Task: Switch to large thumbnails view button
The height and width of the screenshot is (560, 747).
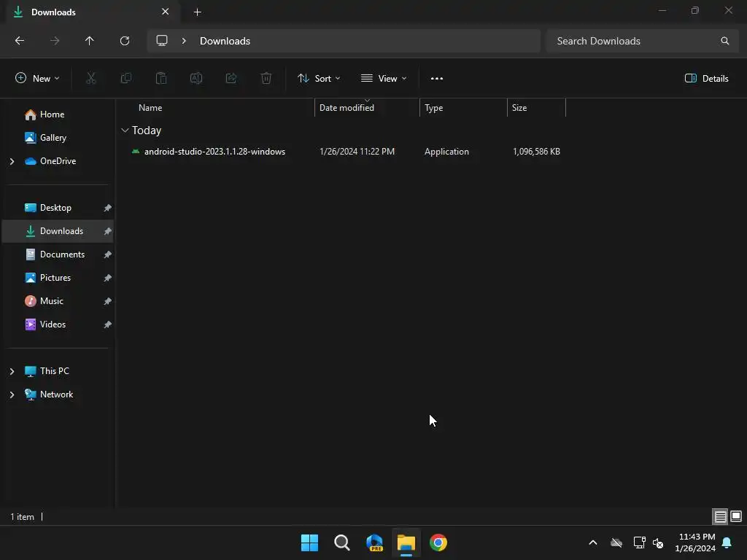Action: click(x=736, y=516)
